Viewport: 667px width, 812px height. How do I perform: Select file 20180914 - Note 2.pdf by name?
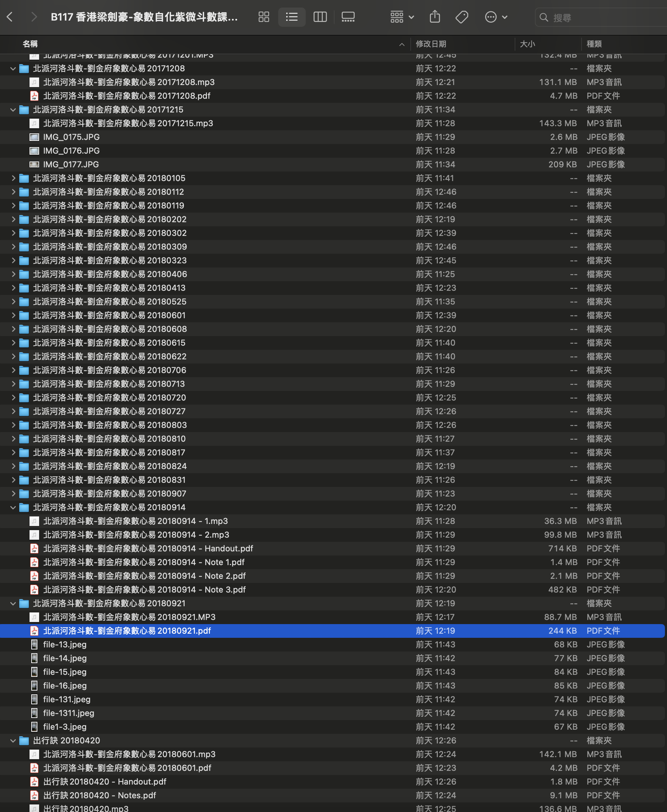[144, 576]
